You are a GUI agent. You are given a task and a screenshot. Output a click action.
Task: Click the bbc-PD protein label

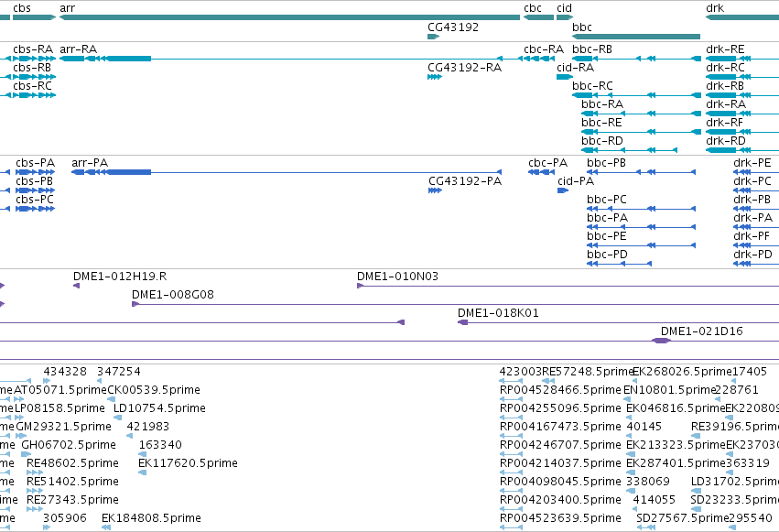[x=607, y=255]
